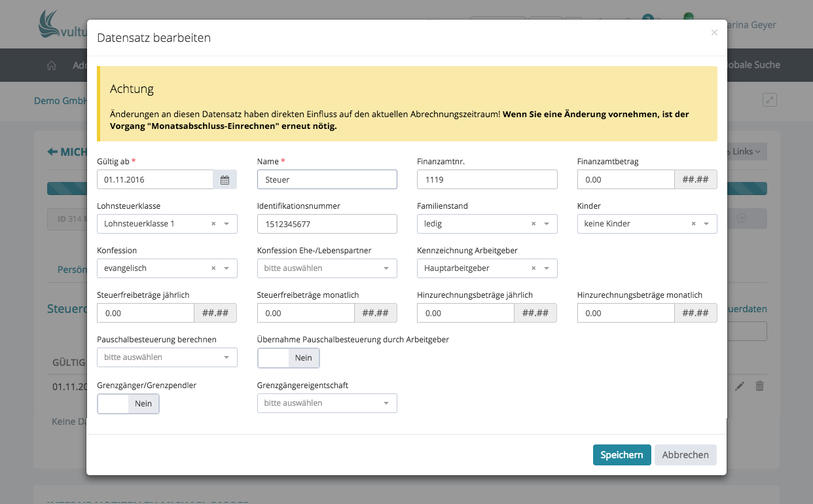Clear the keine Kinder selection
The height and width of the screenshot is (504, 813).
pos(694,224)
